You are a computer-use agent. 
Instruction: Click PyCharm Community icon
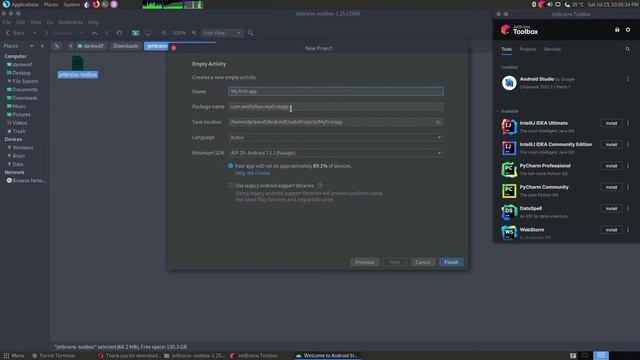[x=509, y=191]
